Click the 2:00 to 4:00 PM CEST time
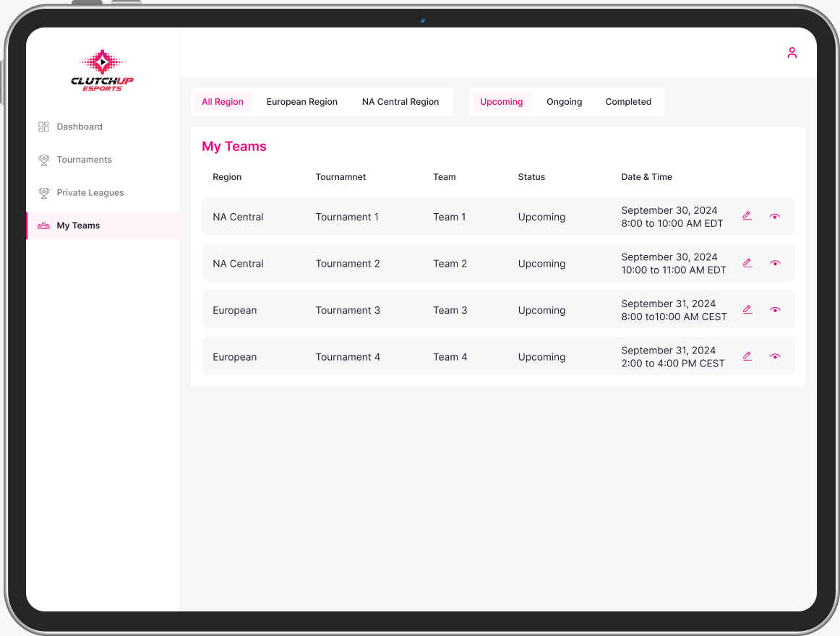Screen dimensions: 840x636 click(x=673, y=364)
